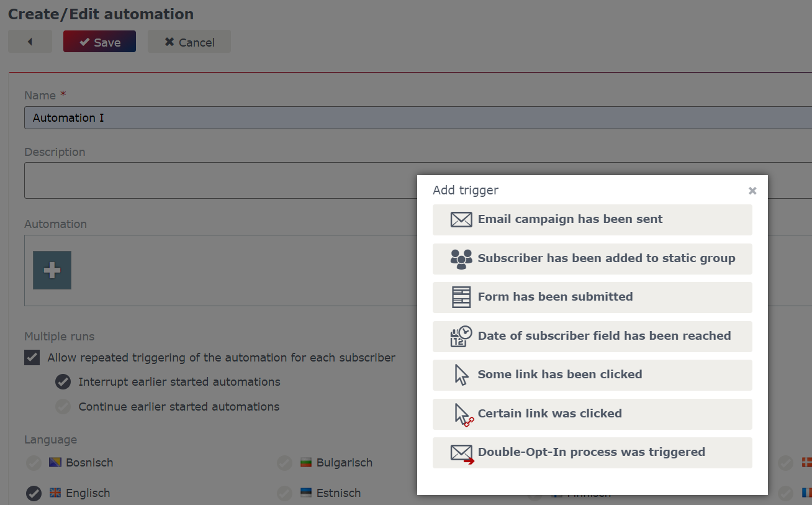This screenshot has height=505, width=812.
Task: Click the Create/Edit automation heading
Action: point(101,14)
